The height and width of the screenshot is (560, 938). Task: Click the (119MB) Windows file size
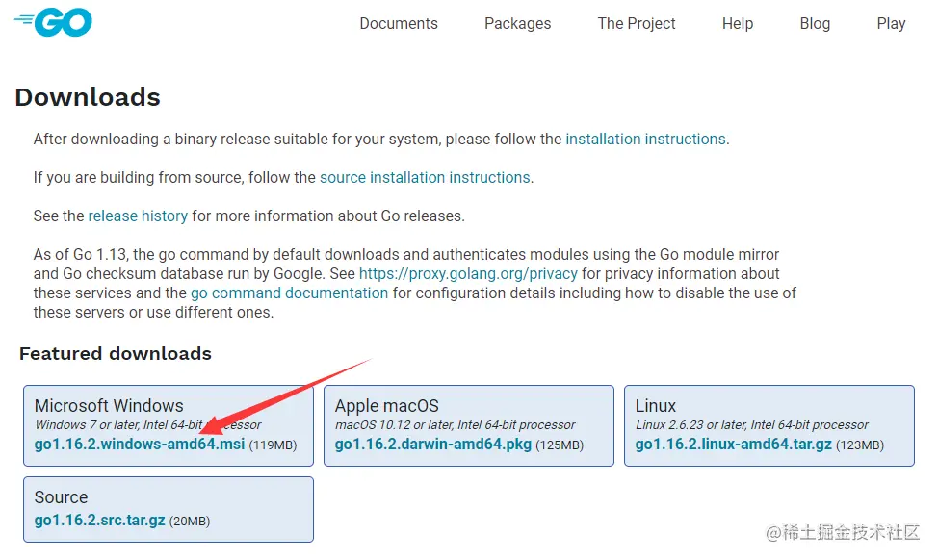pyautogui.click(x=273, y=445)
